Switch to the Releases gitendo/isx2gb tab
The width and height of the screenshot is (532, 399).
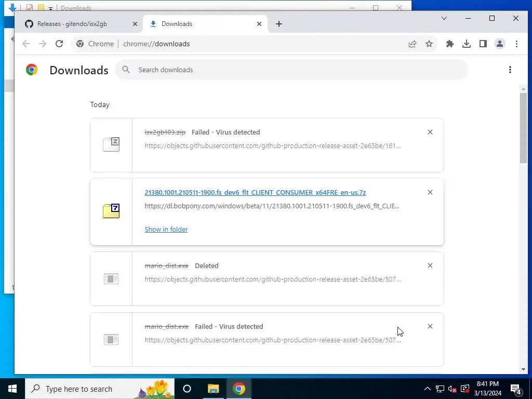[78, 24]
